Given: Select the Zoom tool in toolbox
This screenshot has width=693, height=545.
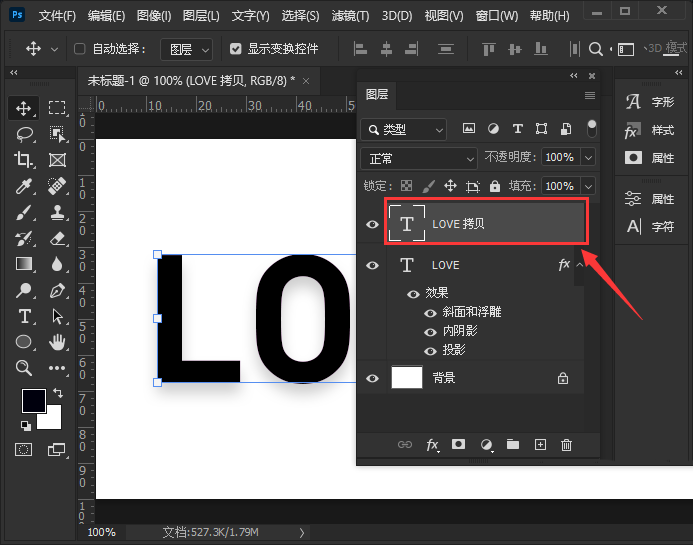Looking at the screenshot, I should [x=23, y=368].
